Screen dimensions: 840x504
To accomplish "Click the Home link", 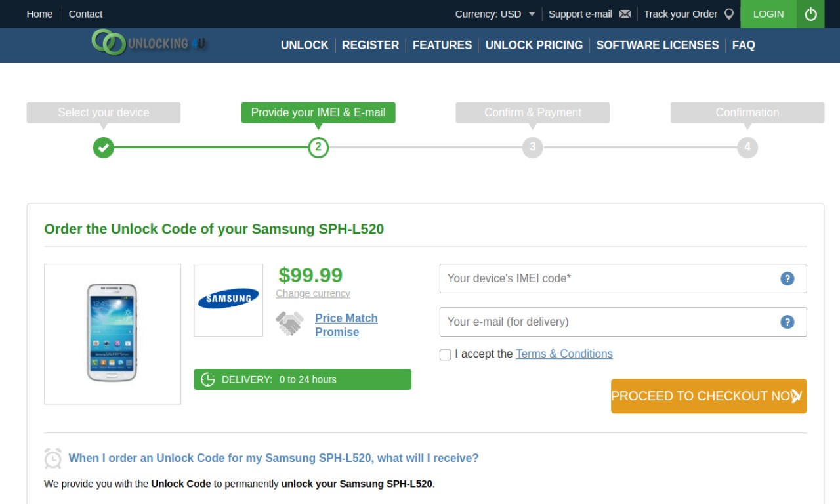I will tap(39, 14).
